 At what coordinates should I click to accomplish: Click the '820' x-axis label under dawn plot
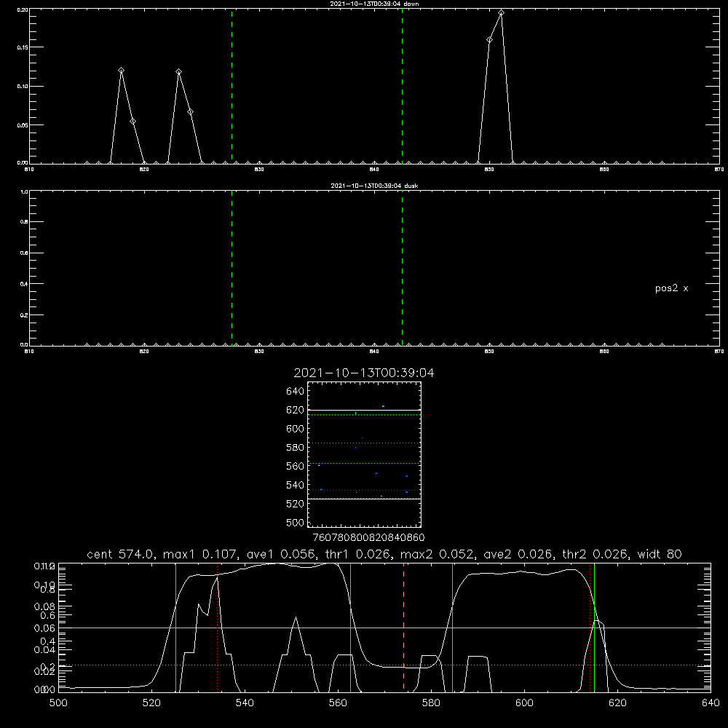click(144, 170)
